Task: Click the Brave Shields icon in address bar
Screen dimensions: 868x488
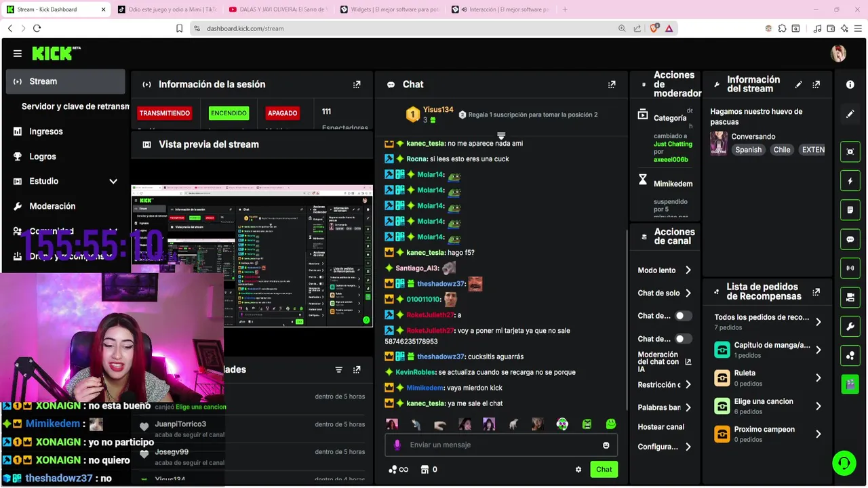Action: coord(654,28)
